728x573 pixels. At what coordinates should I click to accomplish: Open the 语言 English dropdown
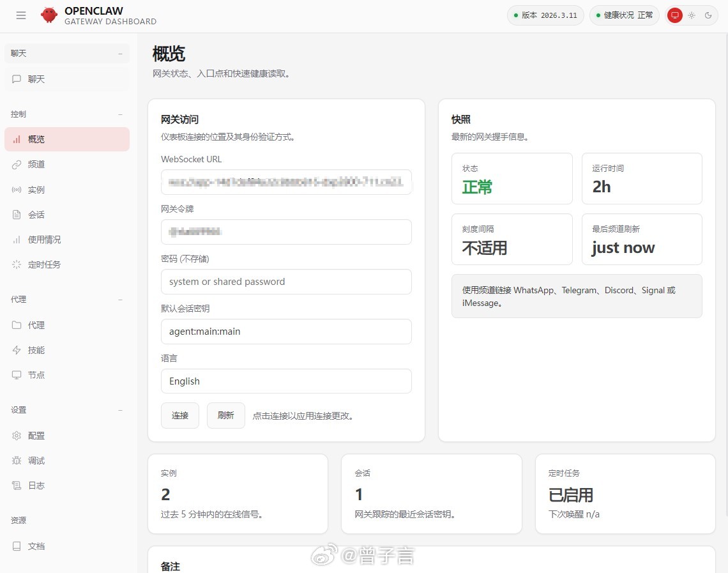pyautogui.click(x=286, y=381)
